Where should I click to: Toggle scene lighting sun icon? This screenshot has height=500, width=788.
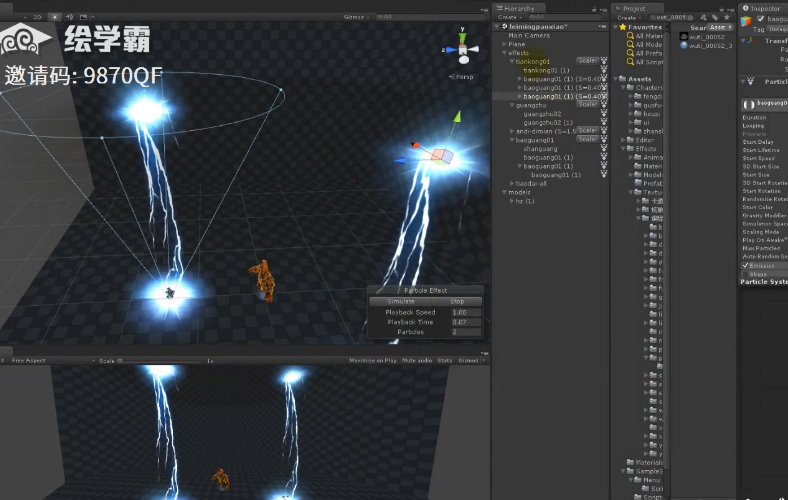[55, 17]
